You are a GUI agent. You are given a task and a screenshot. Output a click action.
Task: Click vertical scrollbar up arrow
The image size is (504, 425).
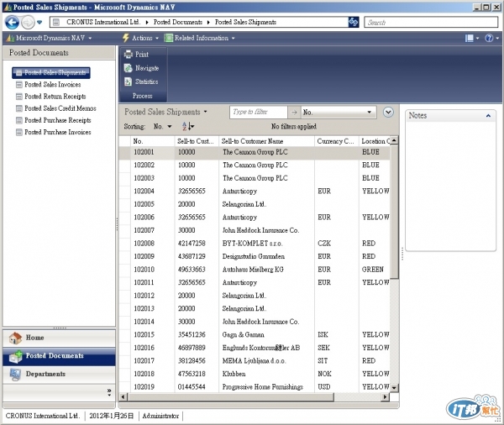click(394, 140)
